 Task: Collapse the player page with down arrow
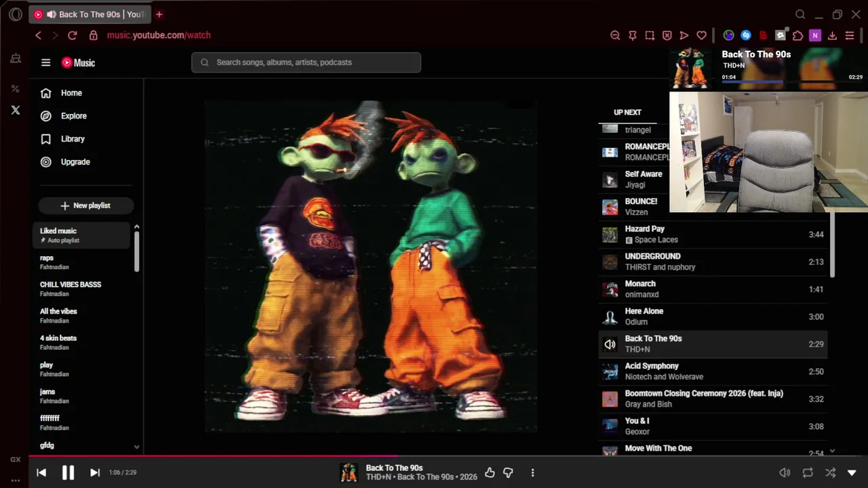pyautogui.click(x=852, y=472)
